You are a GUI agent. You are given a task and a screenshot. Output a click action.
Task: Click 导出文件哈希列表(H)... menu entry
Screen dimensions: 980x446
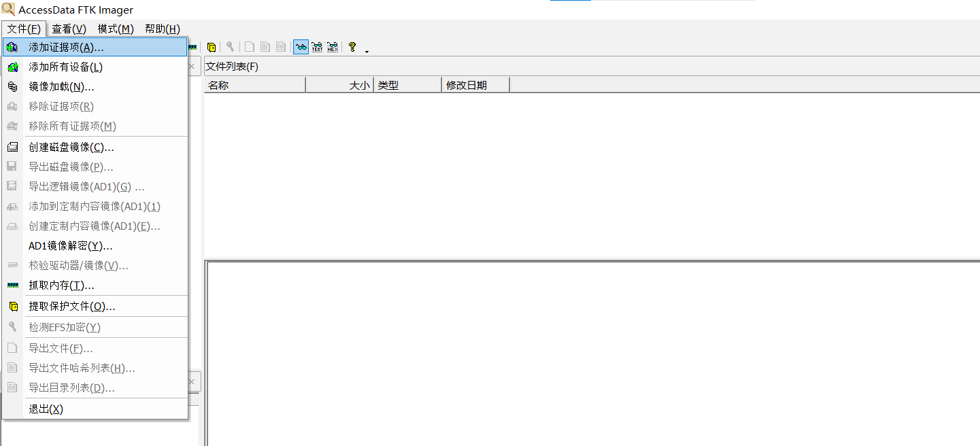click(x=95, y=368)
